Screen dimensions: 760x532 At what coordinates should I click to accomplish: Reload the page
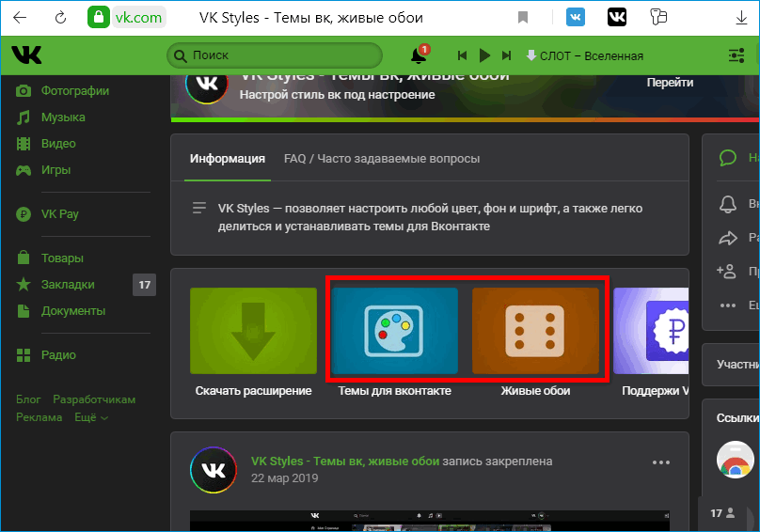pyautogui.click(x=61, y=18)
